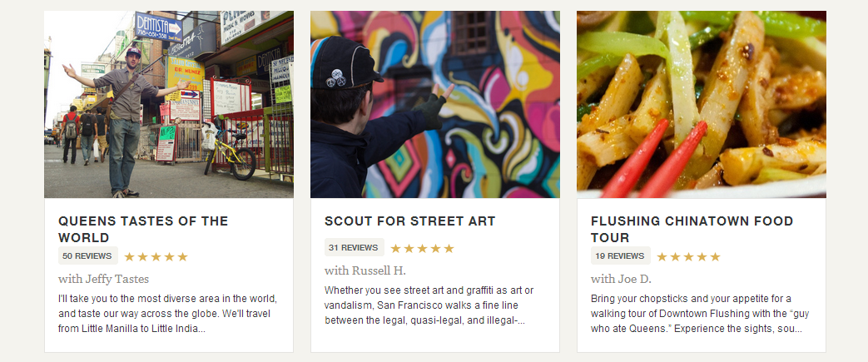The image size is (868, 362).
Task: Click the Scout for Street Art title
Action: [x=409, y=221]
